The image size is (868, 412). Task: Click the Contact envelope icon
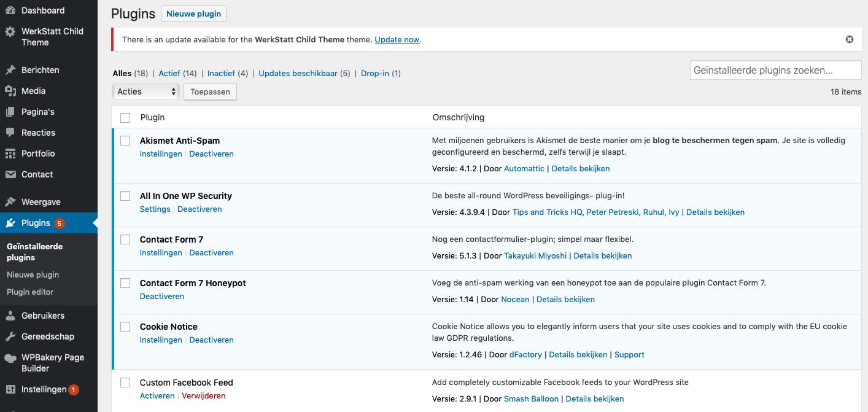[x=10, y=174]
